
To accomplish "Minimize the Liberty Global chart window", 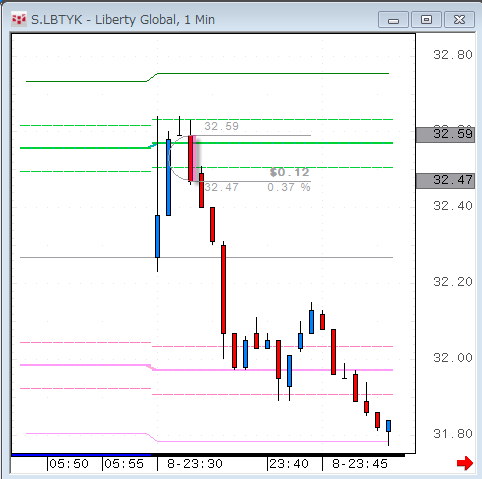I will pyautogui.click(x=393, y=20).
